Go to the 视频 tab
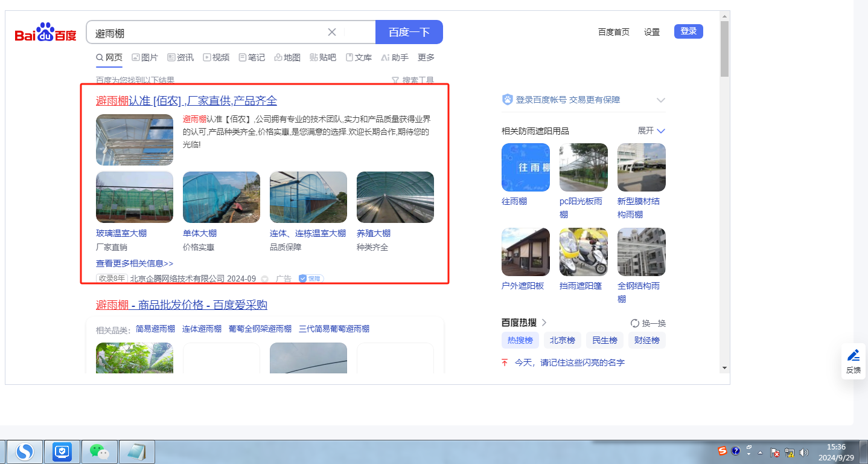Viewport: 868px width, 464px height. click(x=216, y=57)
